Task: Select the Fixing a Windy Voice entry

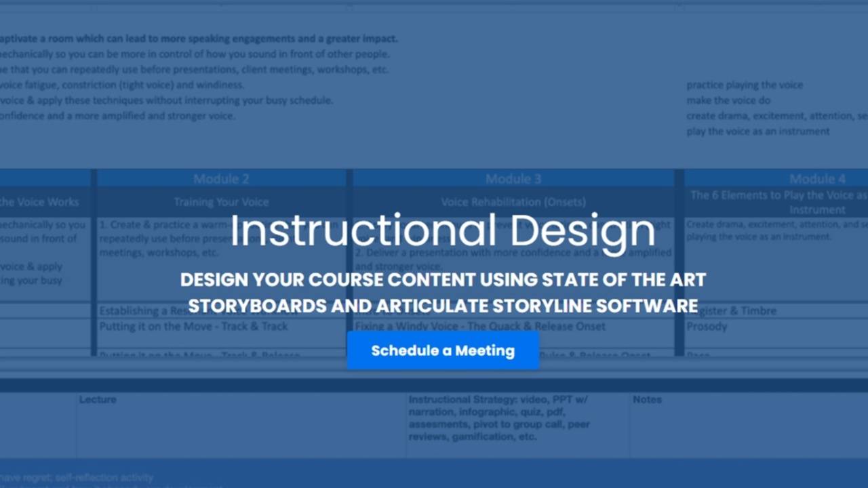Action: 479,326
